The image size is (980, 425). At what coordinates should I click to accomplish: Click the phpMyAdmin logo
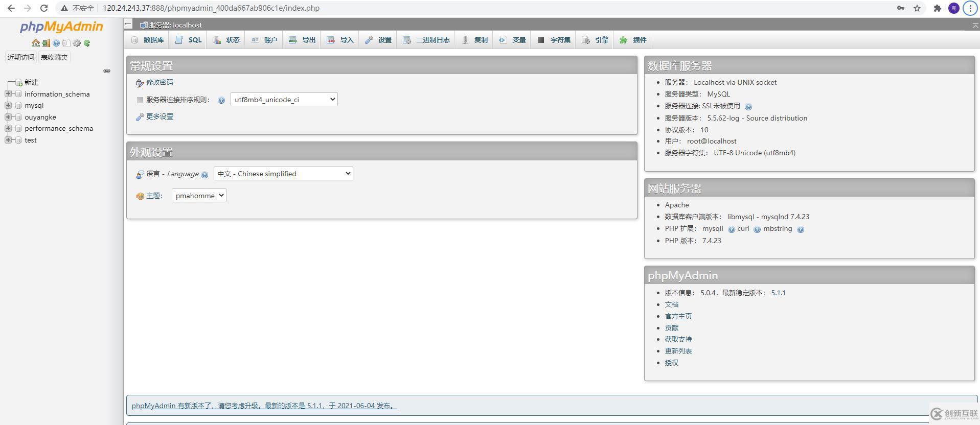click(61, 27)
